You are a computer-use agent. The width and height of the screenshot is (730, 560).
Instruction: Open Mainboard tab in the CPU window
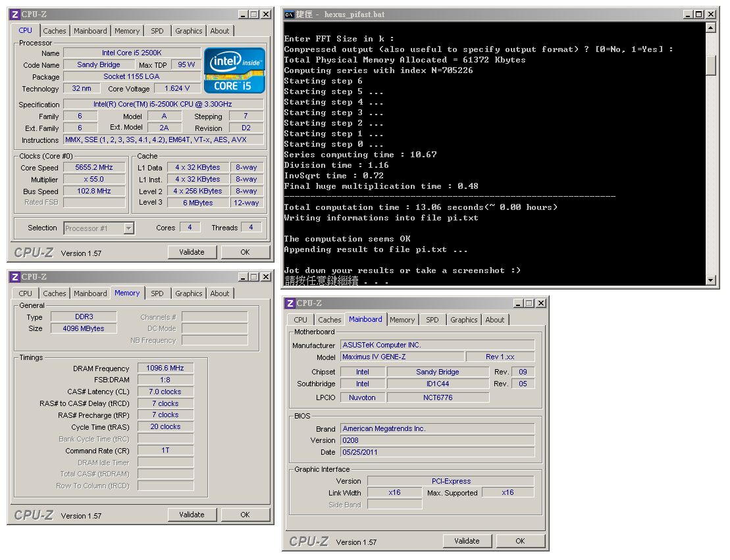click(90, 31)
